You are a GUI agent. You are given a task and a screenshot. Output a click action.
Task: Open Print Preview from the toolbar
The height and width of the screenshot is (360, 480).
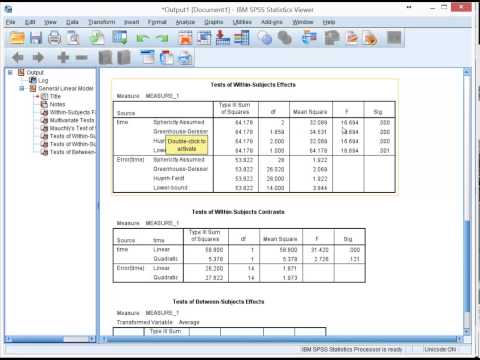click(x=73, y=38)
